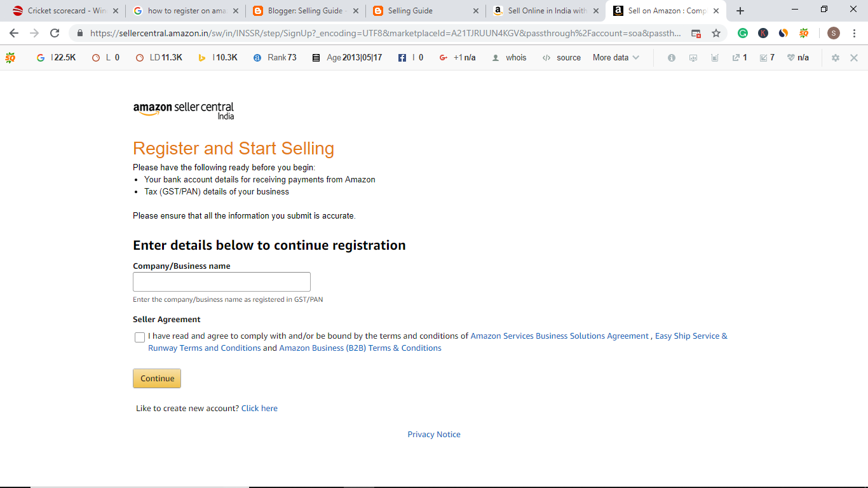Viewport: 868px width, 488px height.
Task: Click the Company/Business name input field
Action: coord(222,282)
